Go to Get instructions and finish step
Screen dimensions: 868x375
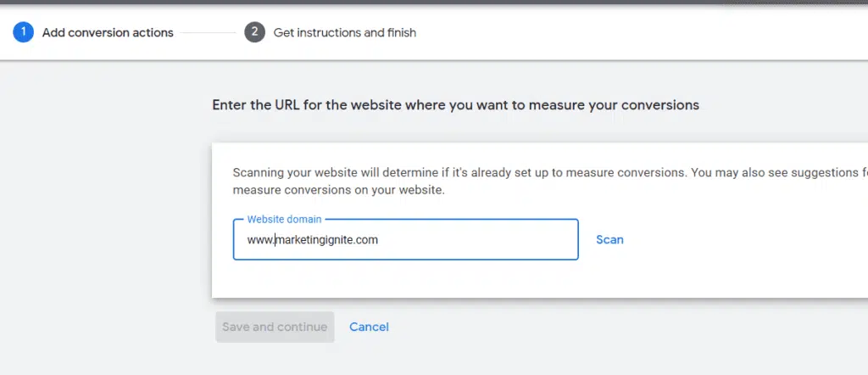click(x=344, y=33)
